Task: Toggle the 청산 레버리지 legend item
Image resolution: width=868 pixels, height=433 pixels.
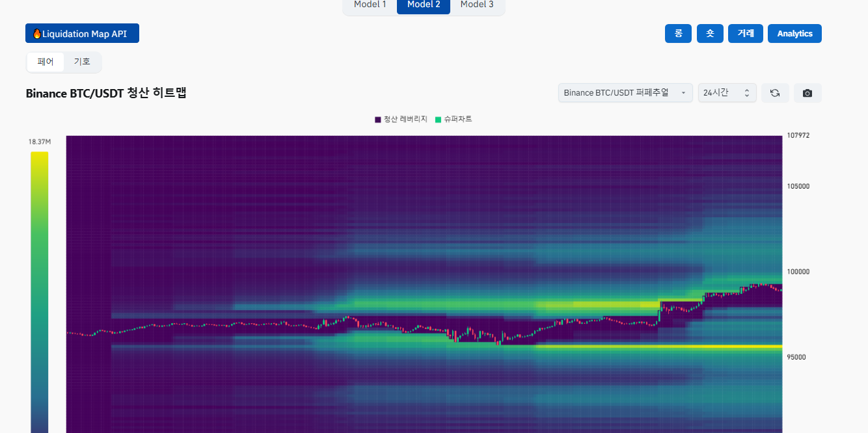Action: (401, 120)
